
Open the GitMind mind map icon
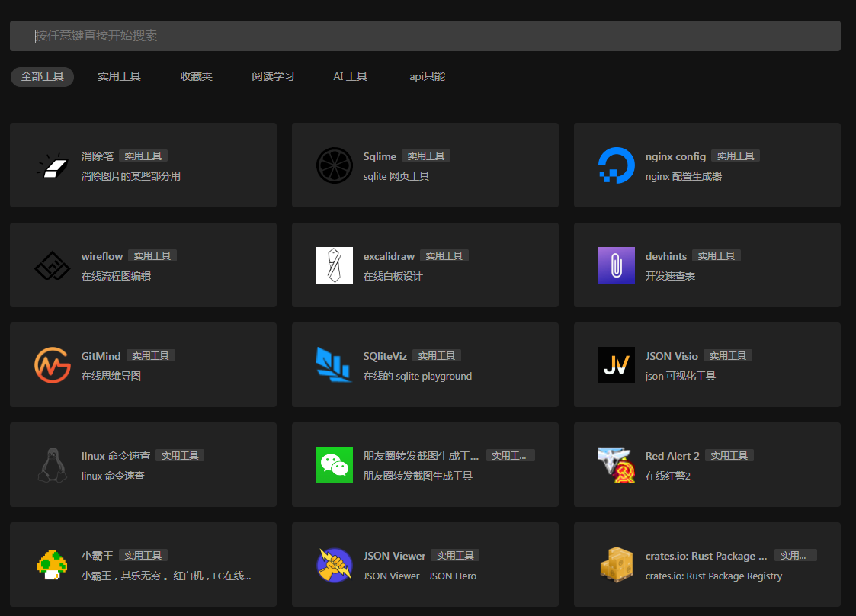(x=52, y=365)
